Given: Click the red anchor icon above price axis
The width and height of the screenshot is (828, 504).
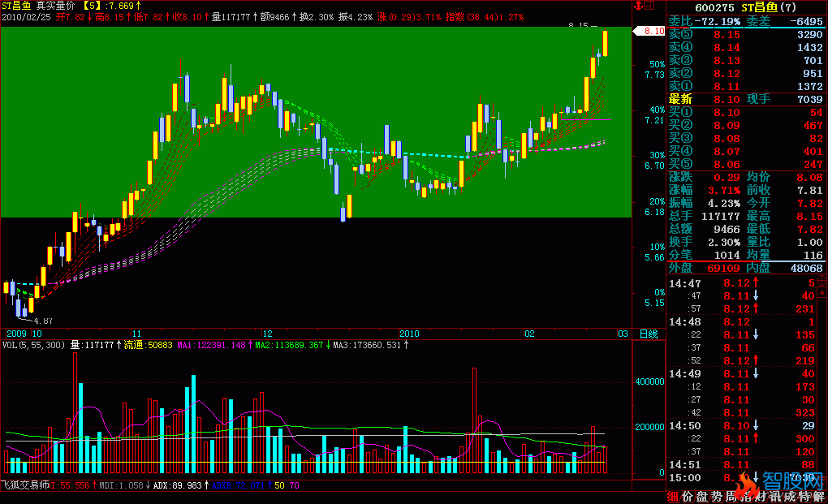Looking at the screenshot, I should (x=638, y=6).
